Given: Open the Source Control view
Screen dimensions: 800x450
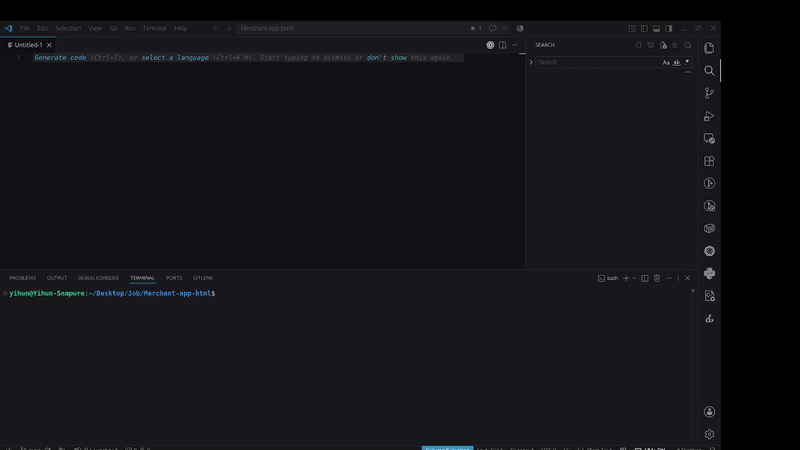Looking at the screenshot, I should 709,93.
